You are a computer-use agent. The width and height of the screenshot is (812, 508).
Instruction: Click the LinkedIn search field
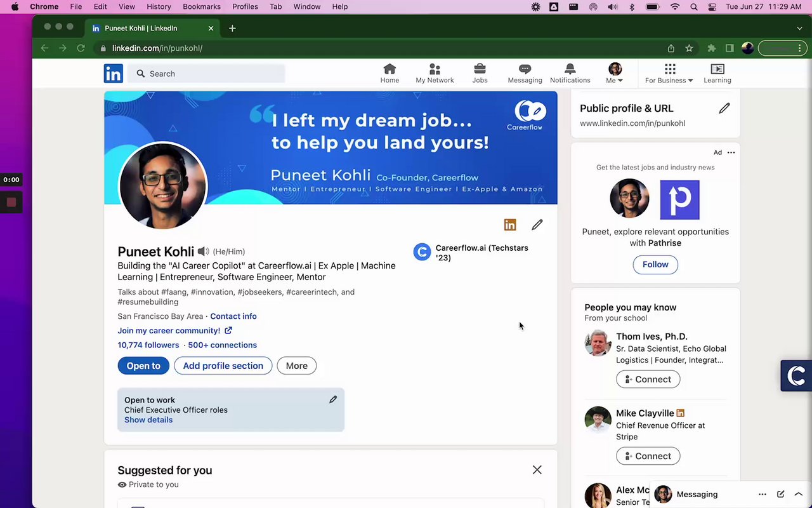tap(207, 74)
